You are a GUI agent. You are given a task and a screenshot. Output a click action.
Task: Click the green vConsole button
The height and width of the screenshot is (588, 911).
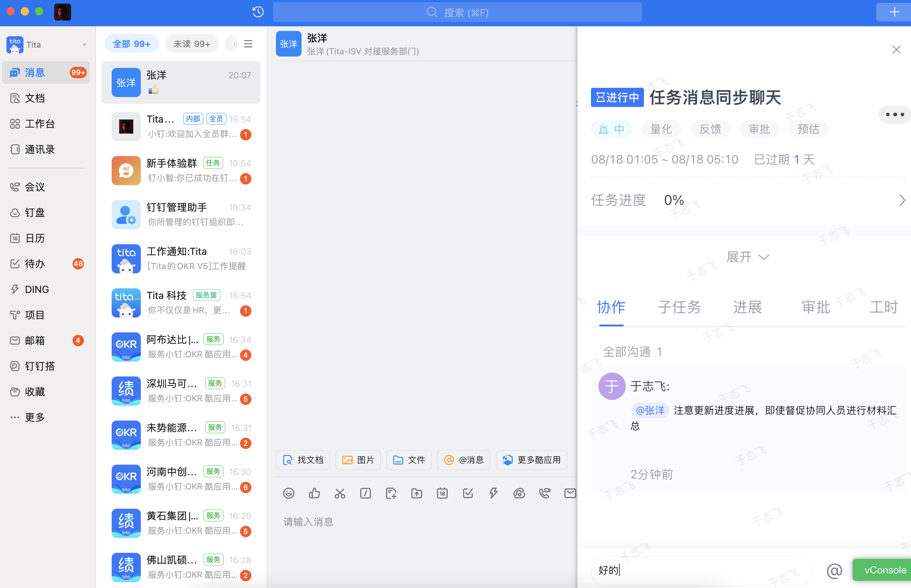[x=882, y=570]
